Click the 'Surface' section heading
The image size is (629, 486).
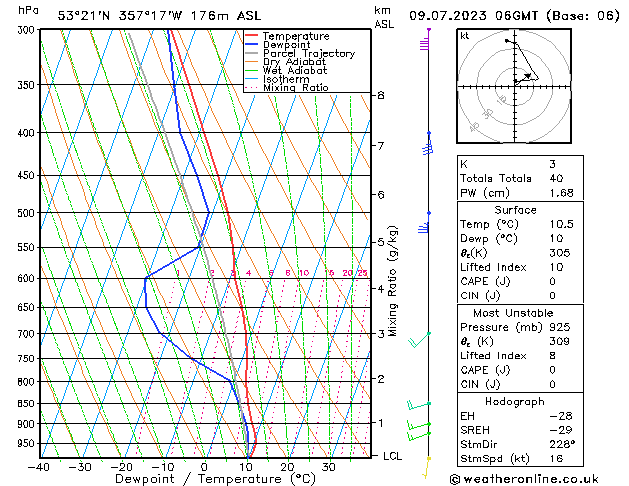[x=515, y=210]
